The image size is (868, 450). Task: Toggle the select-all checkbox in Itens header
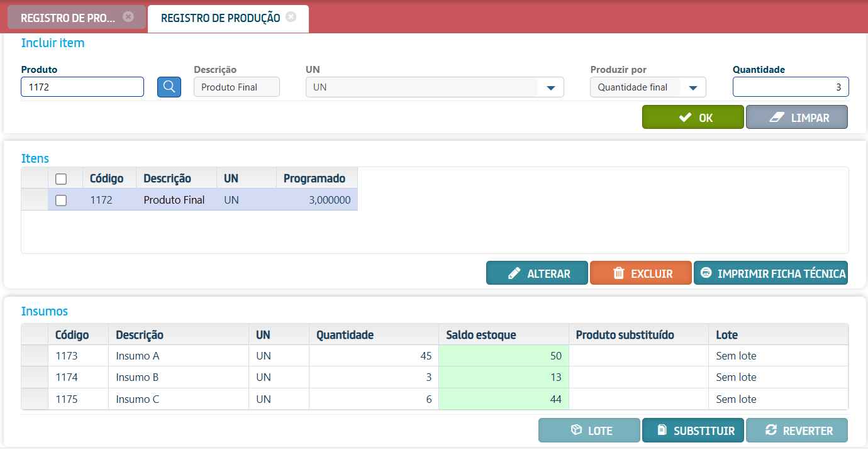point(61,178)
